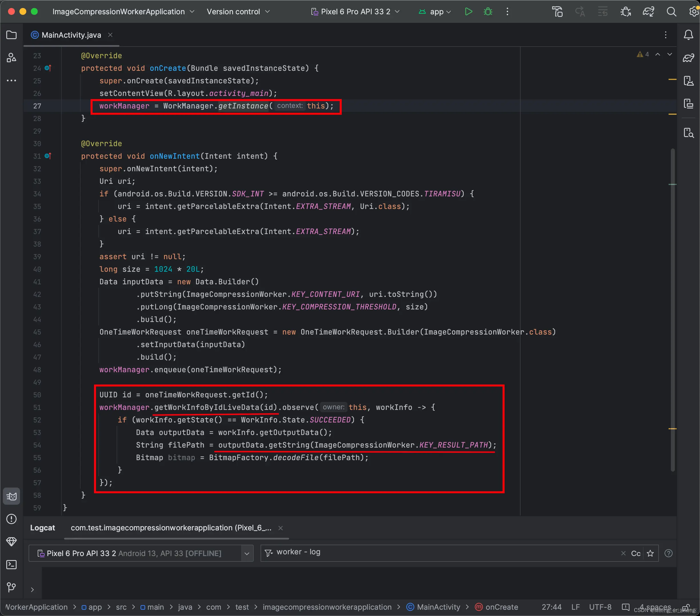This screenshot has width=700, height=616.
Task: Select the MainActivity.java editor tab
Action: coord(71,35)
